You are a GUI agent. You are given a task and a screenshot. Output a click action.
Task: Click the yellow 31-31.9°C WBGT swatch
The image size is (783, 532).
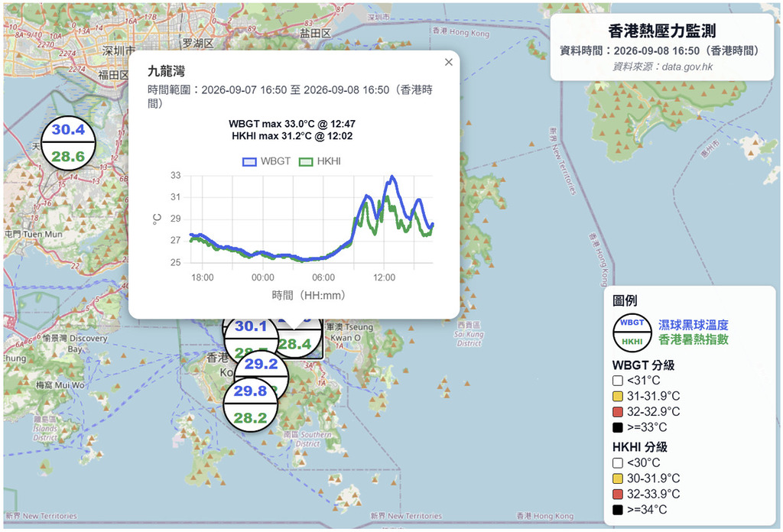pyautogui.click(x=618, y=396)
